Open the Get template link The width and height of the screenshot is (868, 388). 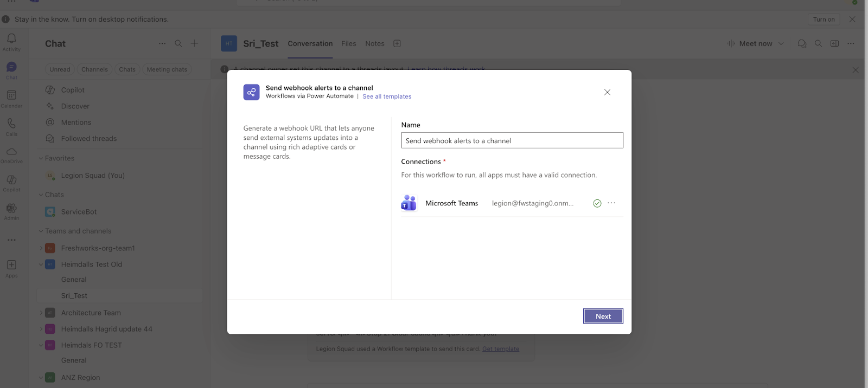pyautogui.click(x=501, y=349)
